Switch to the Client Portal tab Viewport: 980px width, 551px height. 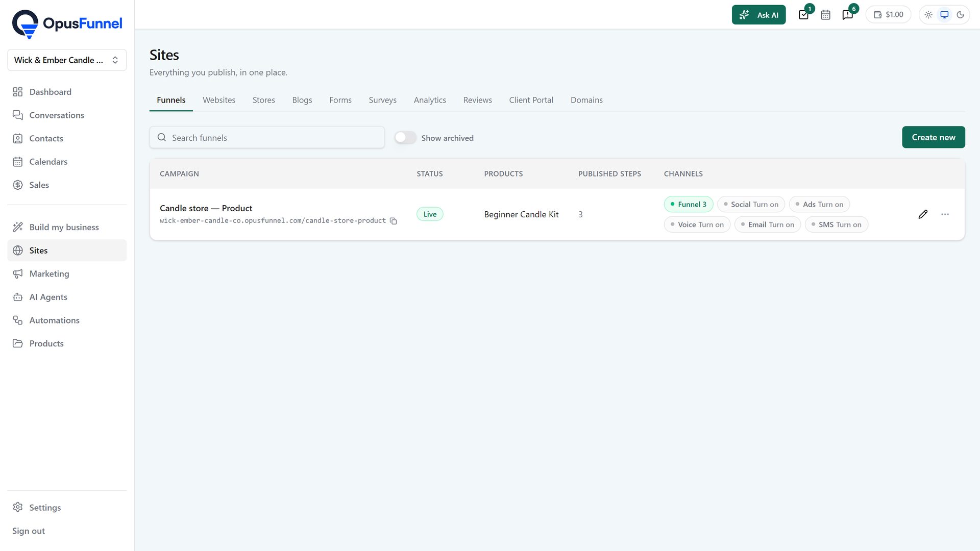coord(531,100)
